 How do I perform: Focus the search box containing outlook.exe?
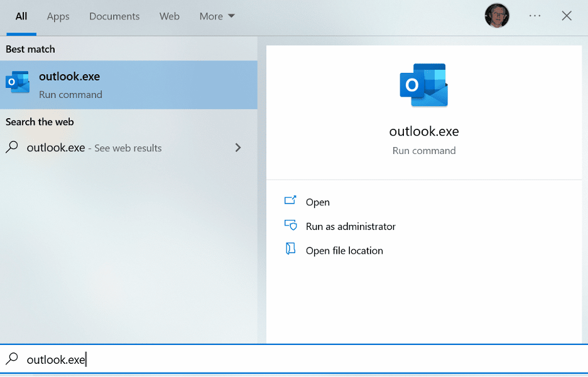(x=294, y=359)
